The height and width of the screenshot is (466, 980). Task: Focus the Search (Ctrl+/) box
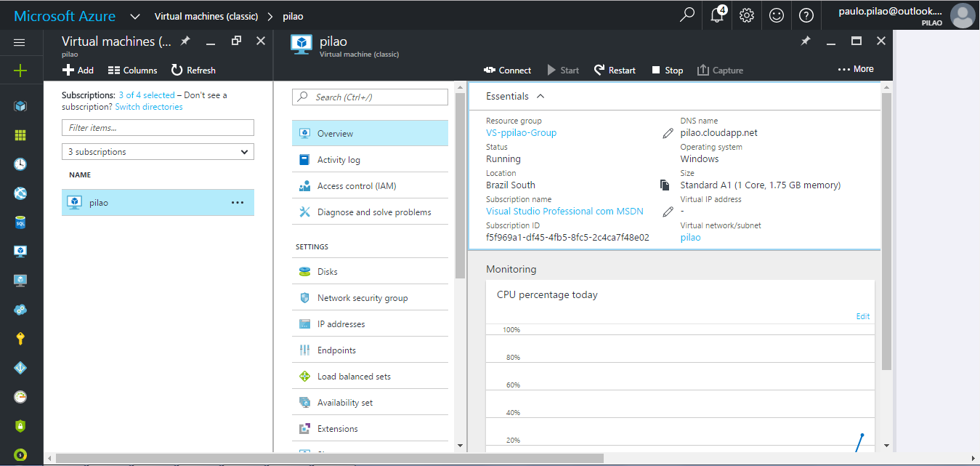pos(370,97)
